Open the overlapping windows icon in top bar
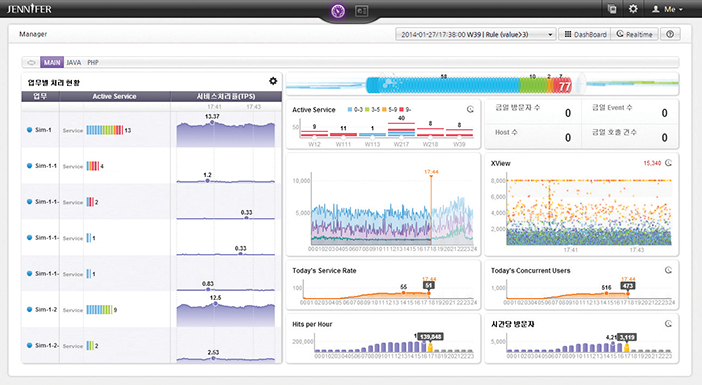 (x=612, y=9)
